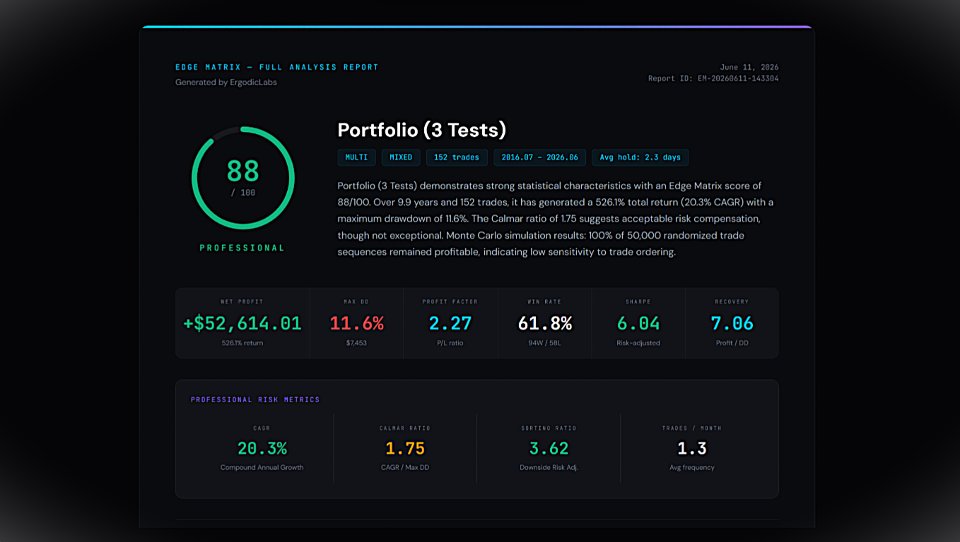The height and width of the screenshot is (542, 960).
Task: Click the Sharpe value 6.04
Action: click(639, 323)
